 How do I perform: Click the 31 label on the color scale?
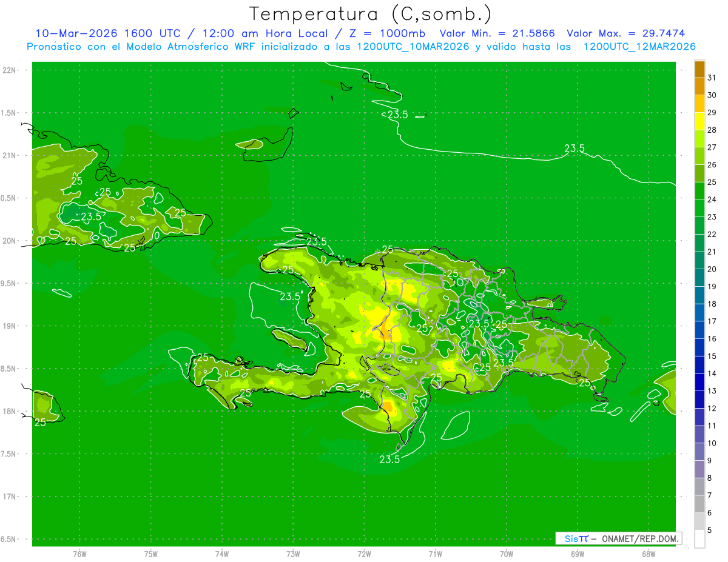click(x=712, y=78)
